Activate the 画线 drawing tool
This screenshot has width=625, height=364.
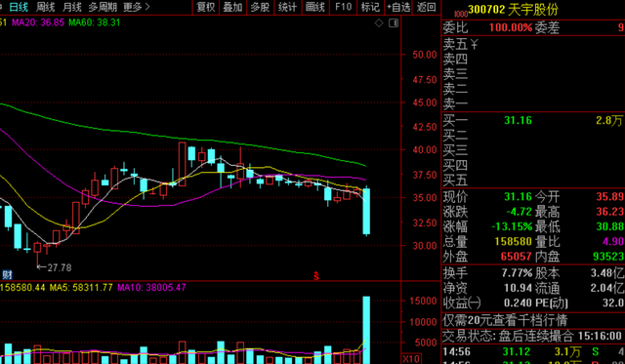point(314,7)
